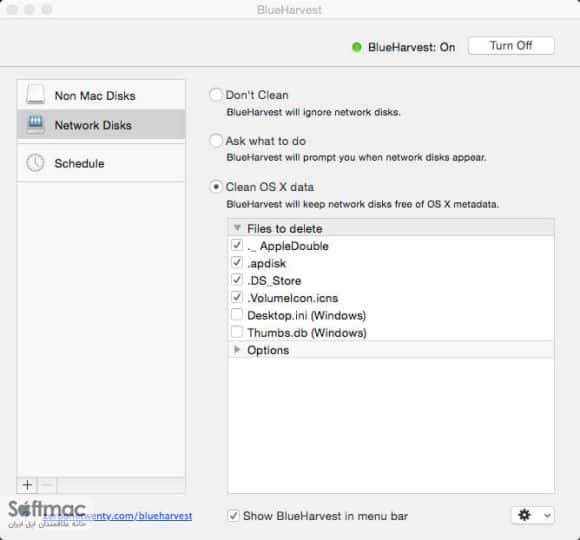Click the green BlueHarvest status indicator
Screen dimensions: 580x540
pyautogui.click(x=357, y=47)
